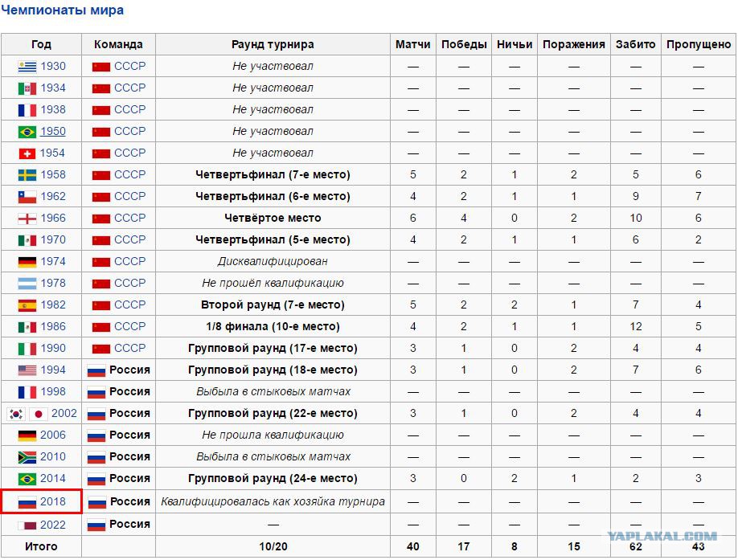Follow the 1986 year link

coord(53,326)
